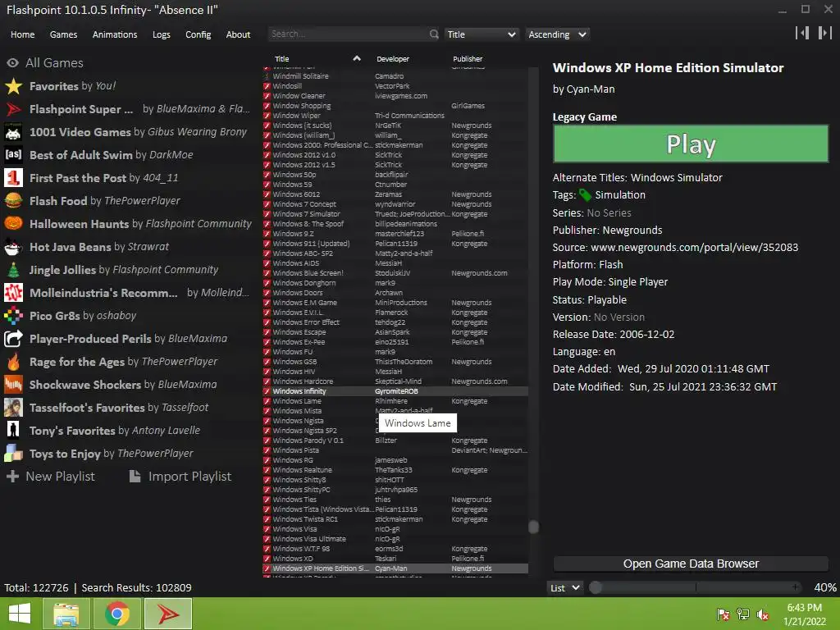Select the Player-Produced Perils share icon

tap(13, 339)
